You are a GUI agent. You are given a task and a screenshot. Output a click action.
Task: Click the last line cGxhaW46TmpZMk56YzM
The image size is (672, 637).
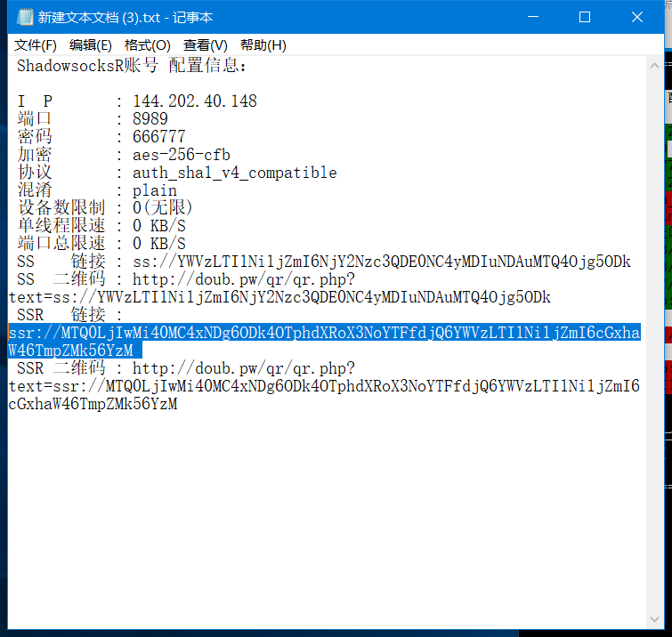pyautogui.click(x=93, y=404)
